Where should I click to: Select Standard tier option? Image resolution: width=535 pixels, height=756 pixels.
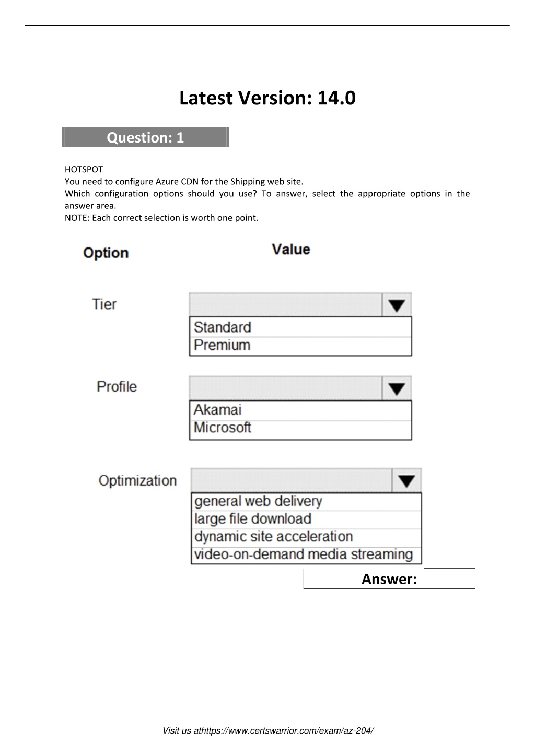(x=300, y=327)
